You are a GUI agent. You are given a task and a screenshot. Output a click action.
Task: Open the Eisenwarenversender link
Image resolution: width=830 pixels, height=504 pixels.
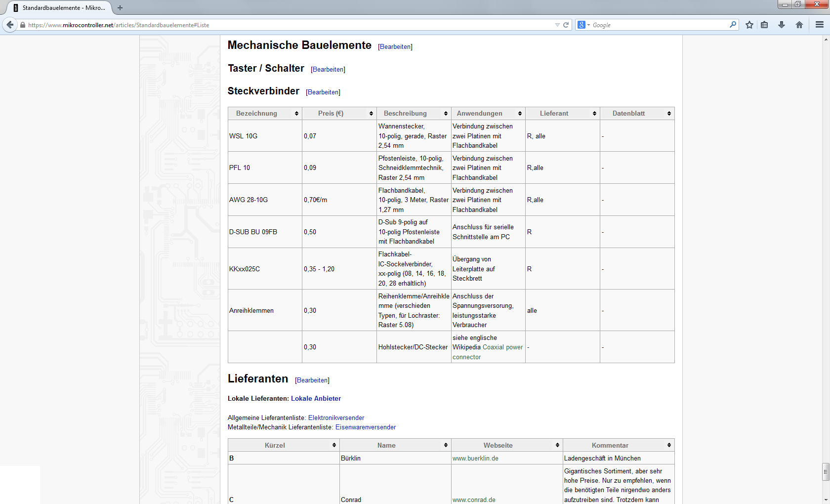[366, 427]
